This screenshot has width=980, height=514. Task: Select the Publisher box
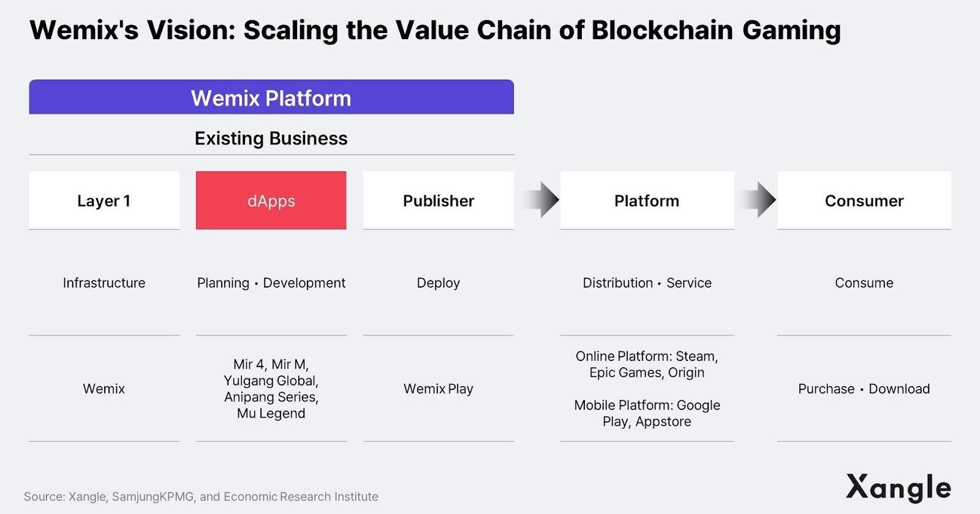[439, 201]
